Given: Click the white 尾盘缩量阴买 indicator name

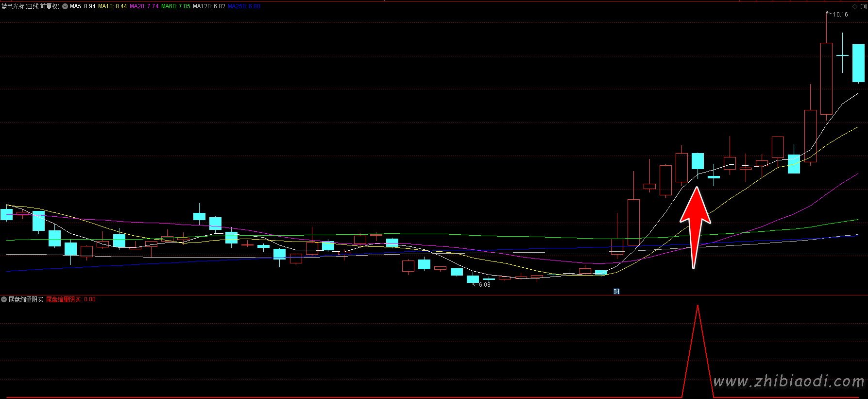Looking at the screenshot, I should tap(26, 299).
